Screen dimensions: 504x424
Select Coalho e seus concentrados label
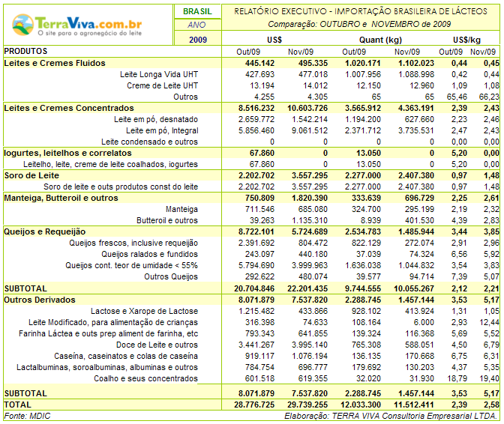(146, 378)
